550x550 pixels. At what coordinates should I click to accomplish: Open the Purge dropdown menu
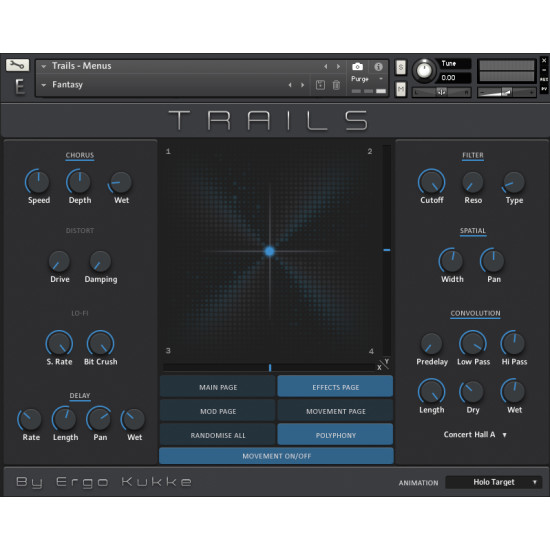point(367,79)
